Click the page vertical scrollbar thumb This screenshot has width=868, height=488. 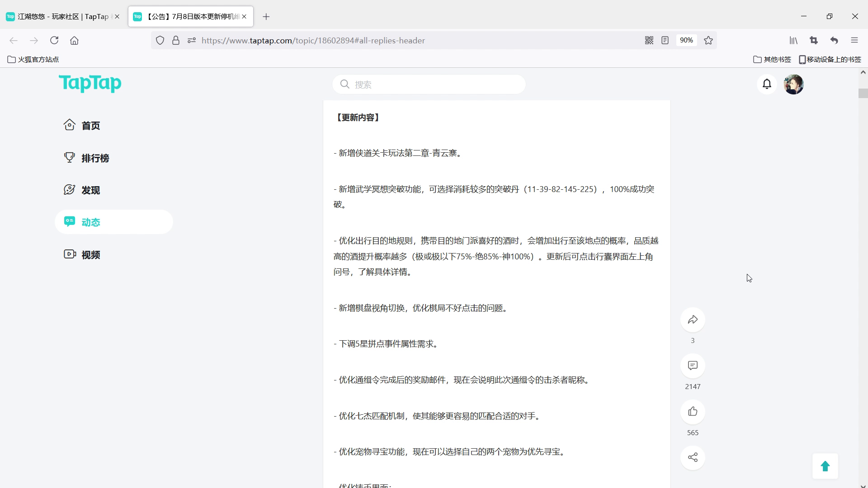[x=863, y=94]
